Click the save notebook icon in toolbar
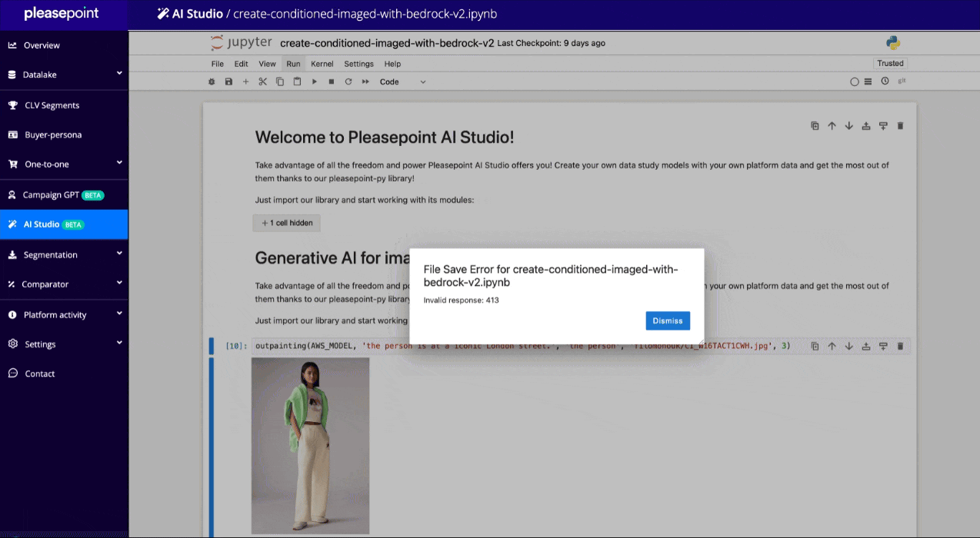Image resolution: width=980 pixels, height=538 pixels. 228,81
